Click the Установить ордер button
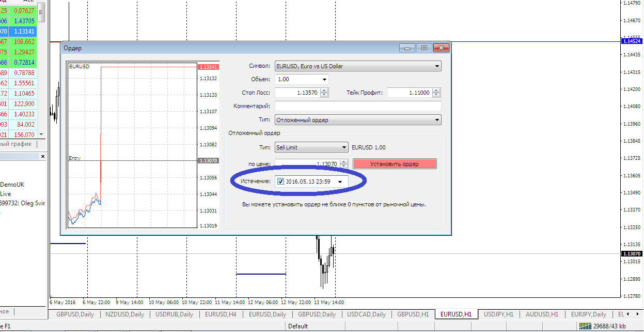Viewport: 644px width, 332px height. pos(395,164)
